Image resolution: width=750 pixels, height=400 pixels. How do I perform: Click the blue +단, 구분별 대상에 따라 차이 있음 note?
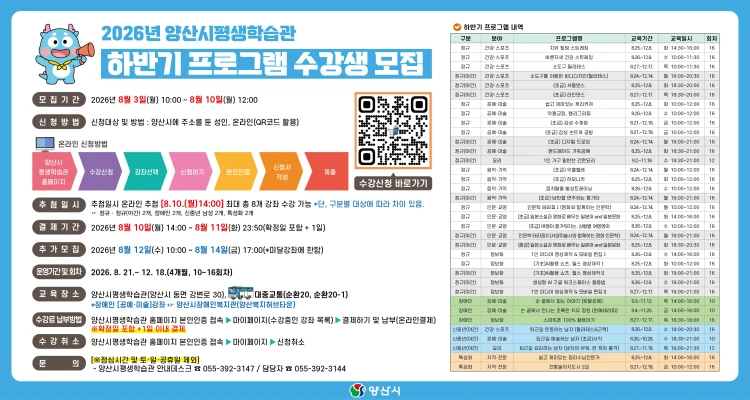click(x=369, y=204)
